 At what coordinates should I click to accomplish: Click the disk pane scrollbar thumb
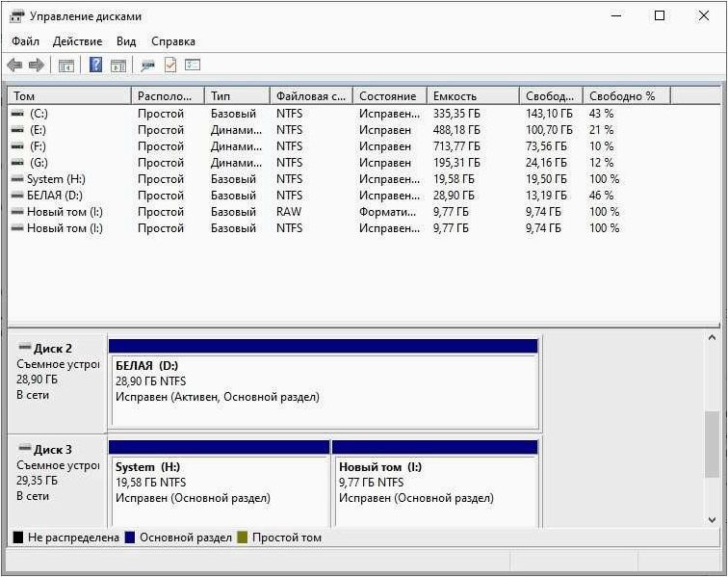pyautogui.click(x=712, y=444)
